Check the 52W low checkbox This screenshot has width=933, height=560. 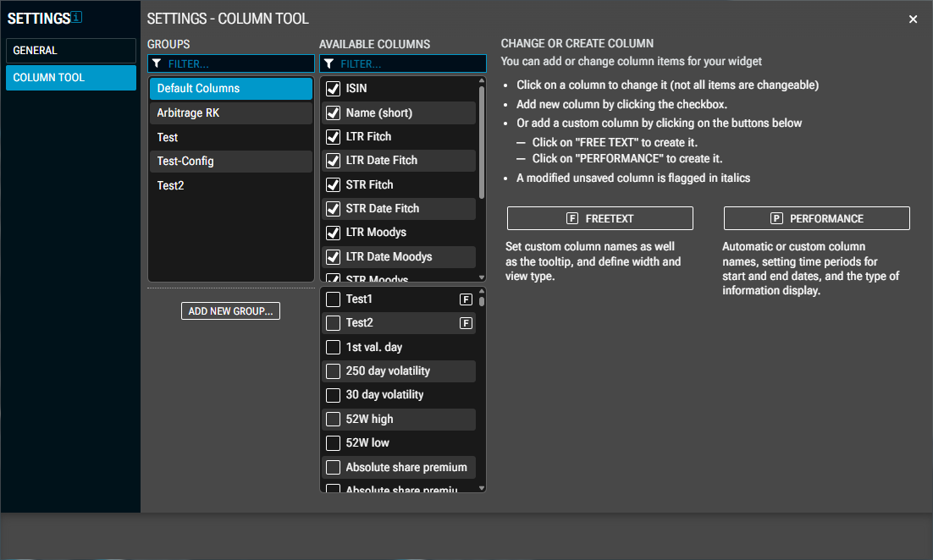334,443
